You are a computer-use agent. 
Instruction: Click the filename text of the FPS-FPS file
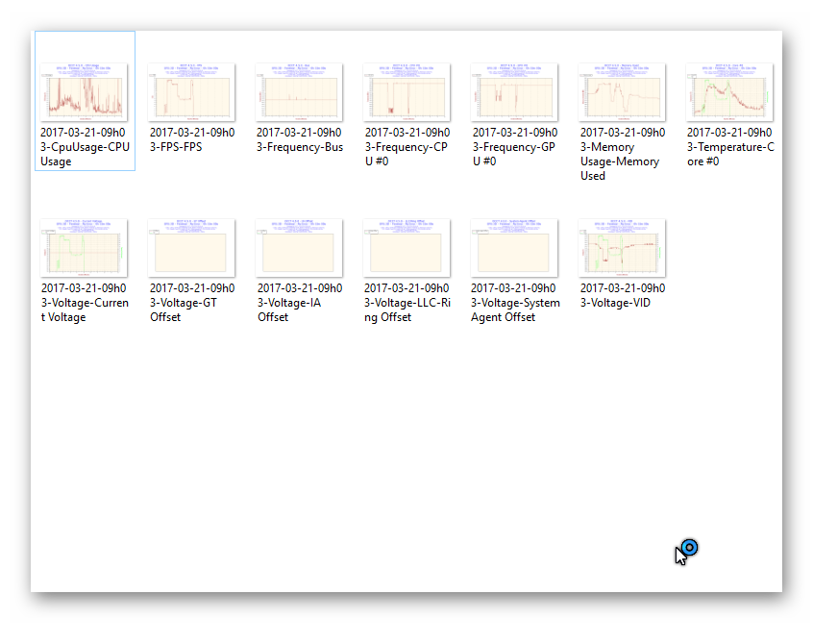[191, 140]
